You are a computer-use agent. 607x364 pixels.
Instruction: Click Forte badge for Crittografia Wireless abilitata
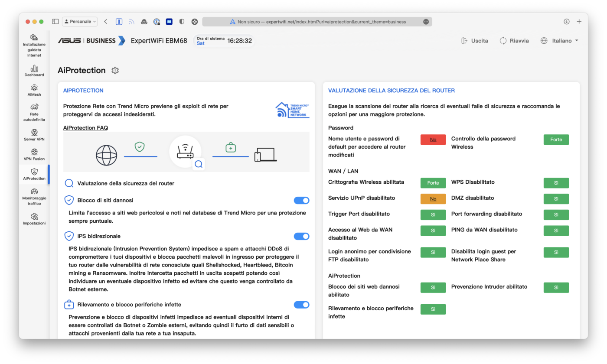(433, 183)
